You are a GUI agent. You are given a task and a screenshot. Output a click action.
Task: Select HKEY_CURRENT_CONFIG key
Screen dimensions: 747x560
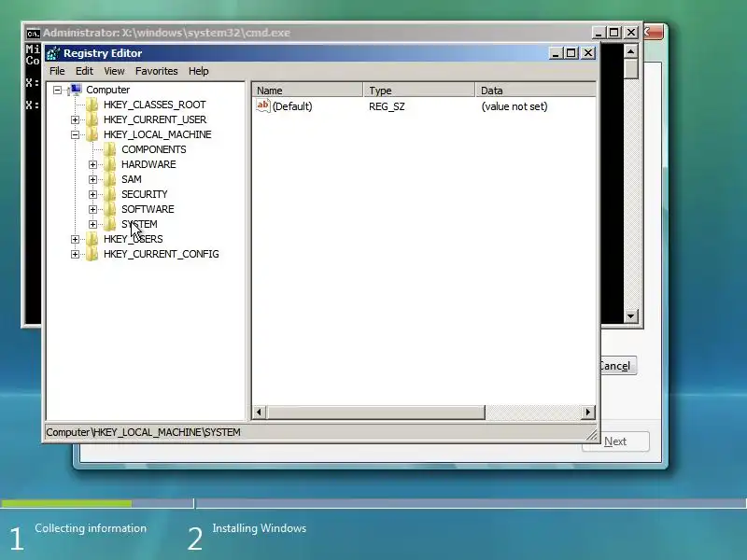pyautogui.click(x=161, y=254)
